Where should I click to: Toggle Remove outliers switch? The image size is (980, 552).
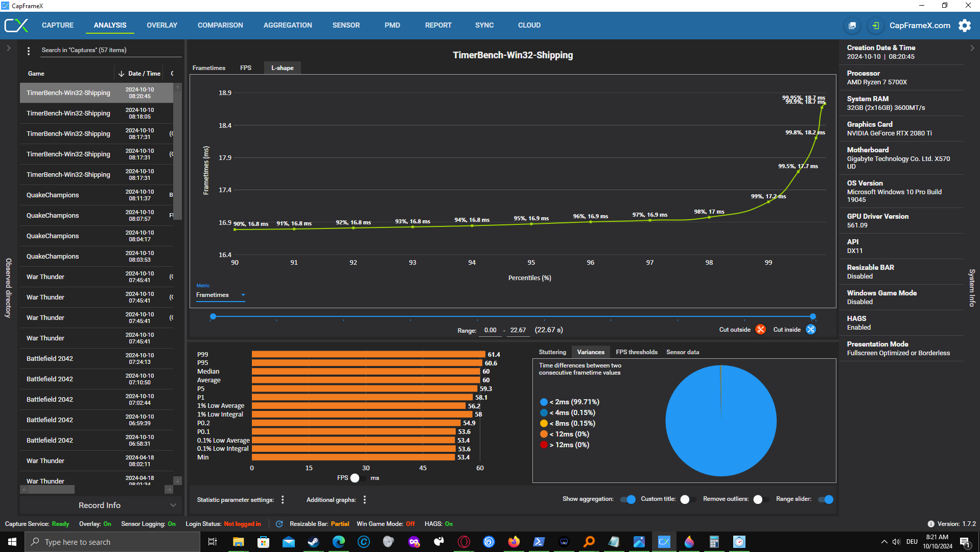pos(761,499)
